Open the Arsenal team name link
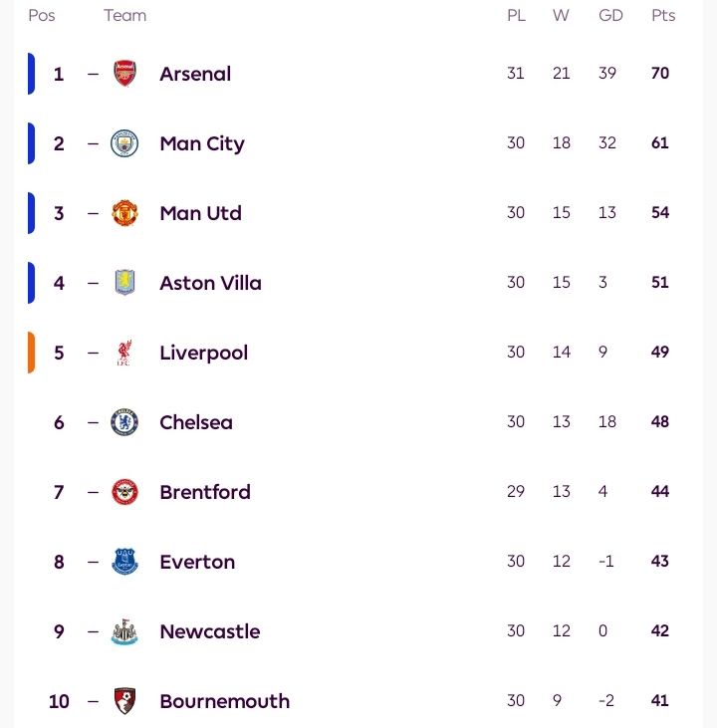Viewport: 717px width, 728px height. tap(195, 74)
